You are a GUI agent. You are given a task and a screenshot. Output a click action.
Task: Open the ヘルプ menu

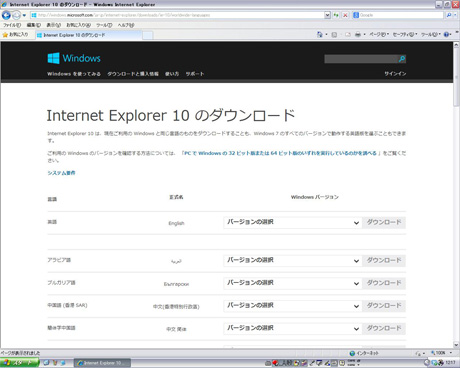pyautogui.click(x=126, y=25)
